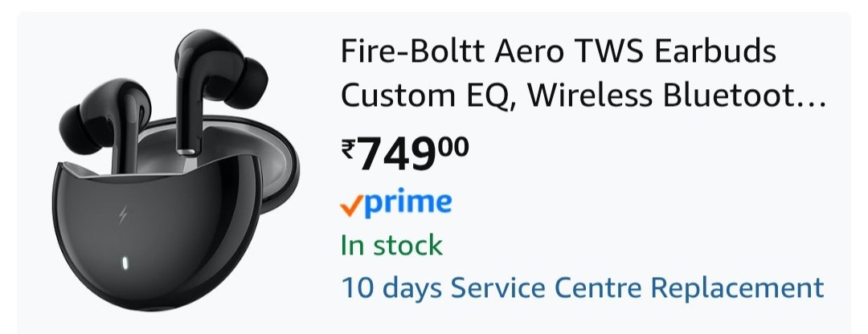The height and width of the screenshot is (334, 868).
Task: Open the Fire-Boltt Aero TWS Earbuds title
Action: coord(559,54)
